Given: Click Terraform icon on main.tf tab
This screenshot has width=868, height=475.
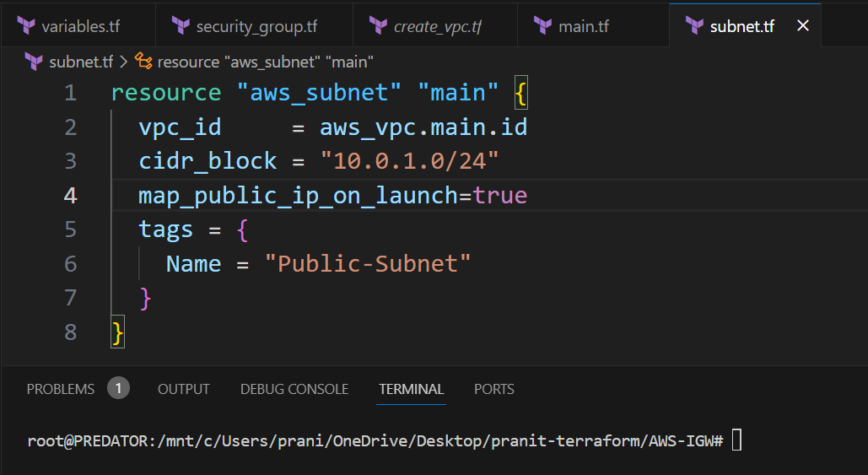Looking at the screenshot, I should (542, 26).
